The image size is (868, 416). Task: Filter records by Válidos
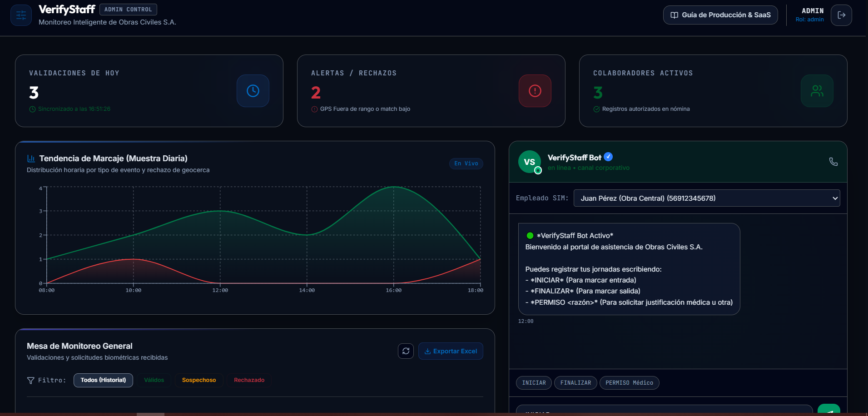coord(154,380)
